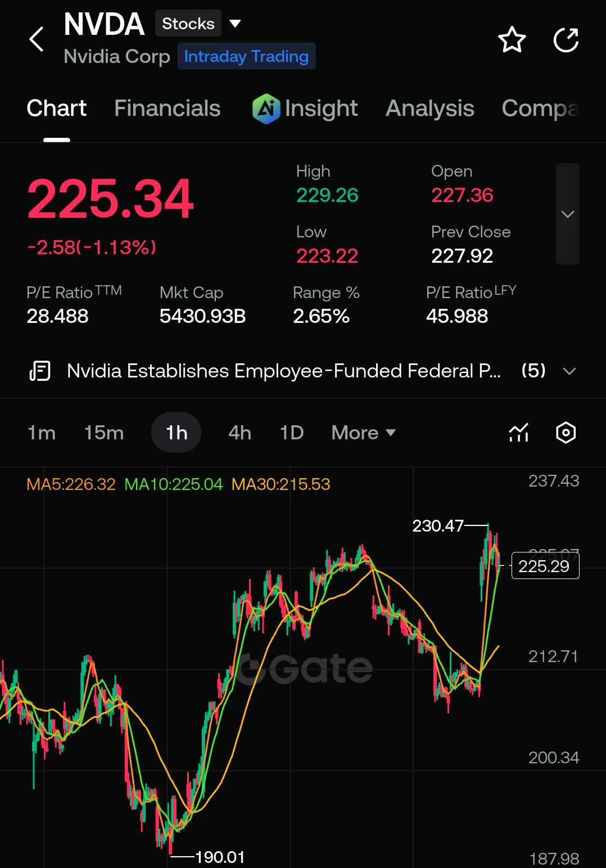
Task: Tap the Nvidia Corp company name
Action: pyautogui.click(x=117, y=56)
